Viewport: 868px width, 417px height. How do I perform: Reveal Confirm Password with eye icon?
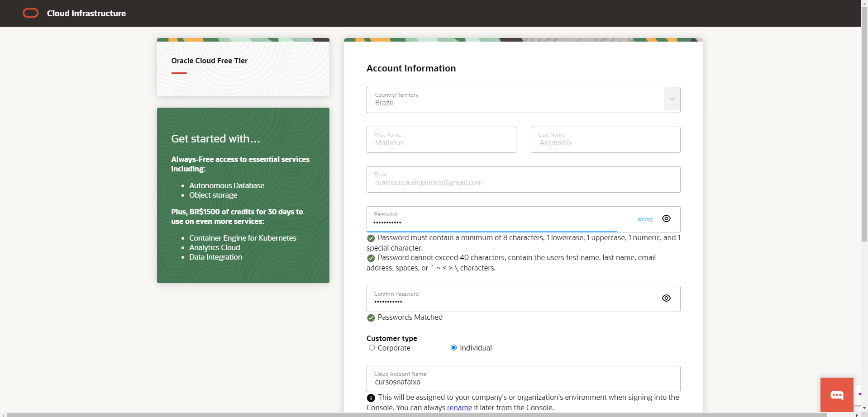[666, 299]
